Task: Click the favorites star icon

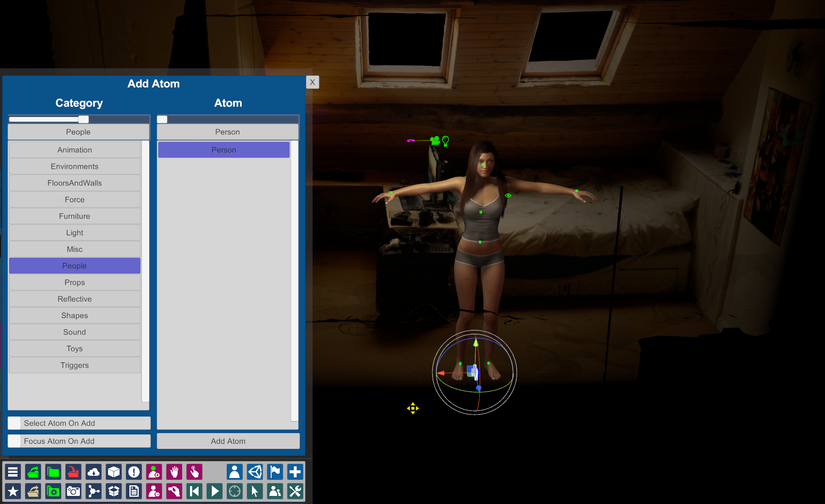Action: coord(13,492)
